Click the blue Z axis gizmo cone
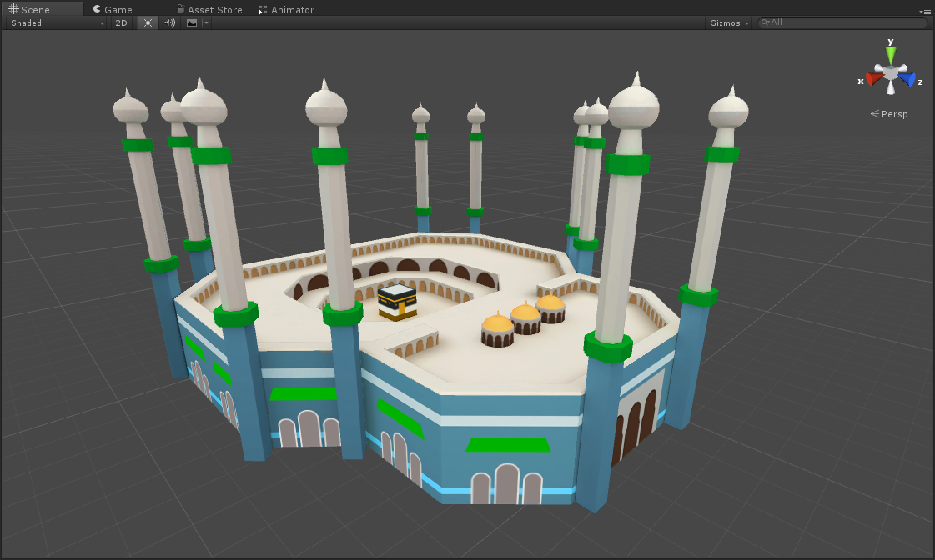The width and height of the screenshot is (935, 560). (x=907, y=78)
